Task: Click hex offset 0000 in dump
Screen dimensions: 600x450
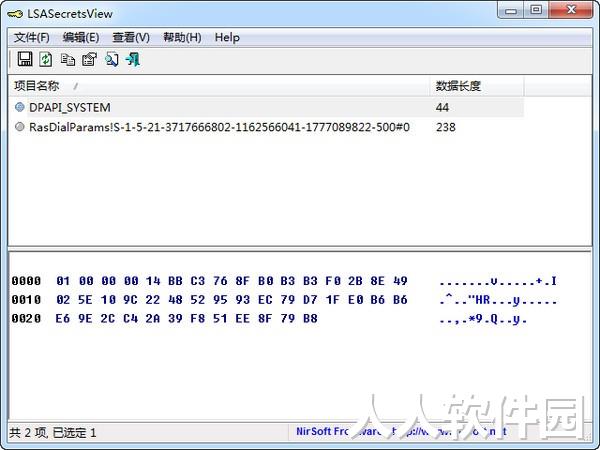Action: coord(26,281)
